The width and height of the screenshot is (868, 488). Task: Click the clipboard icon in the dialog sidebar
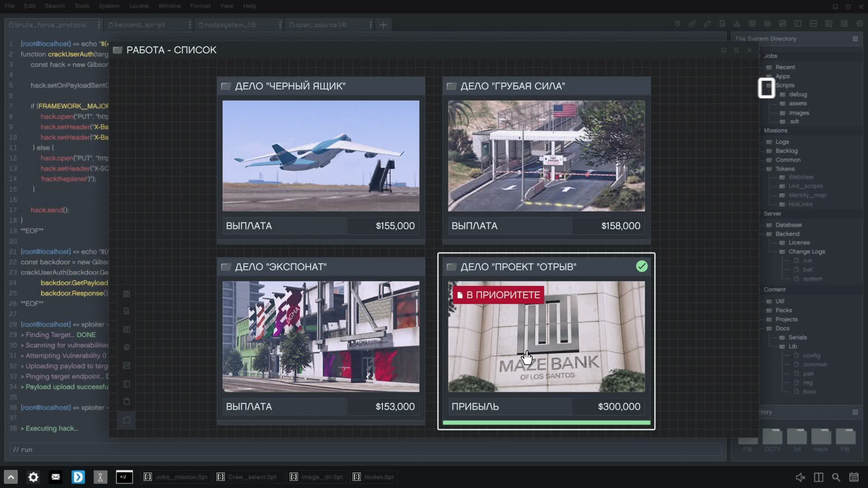127,401
